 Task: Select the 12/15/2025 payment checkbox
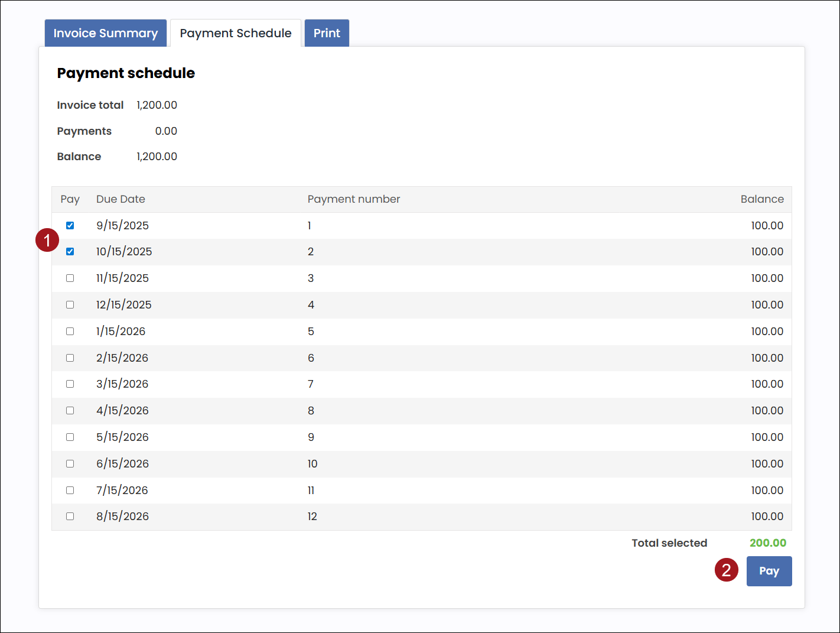[x=70, y=305]
